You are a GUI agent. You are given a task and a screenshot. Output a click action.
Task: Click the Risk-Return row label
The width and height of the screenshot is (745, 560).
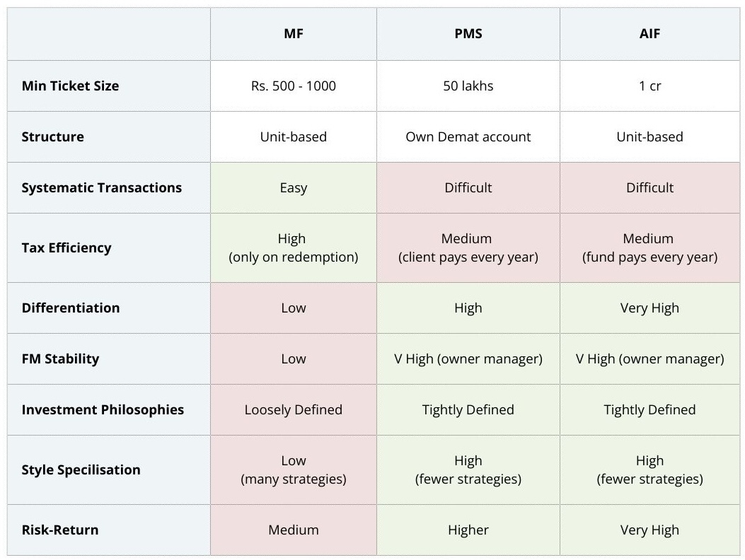59,530
